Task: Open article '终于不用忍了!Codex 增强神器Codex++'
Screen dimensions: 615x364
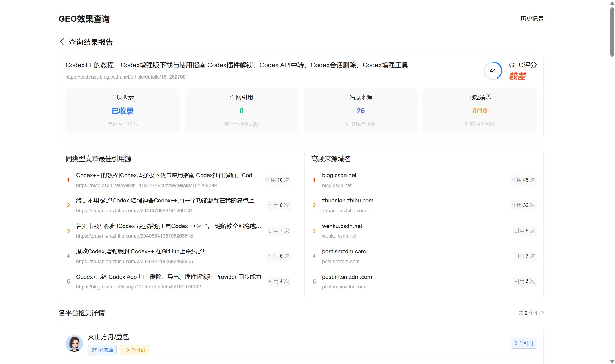Action: (165, 201)
